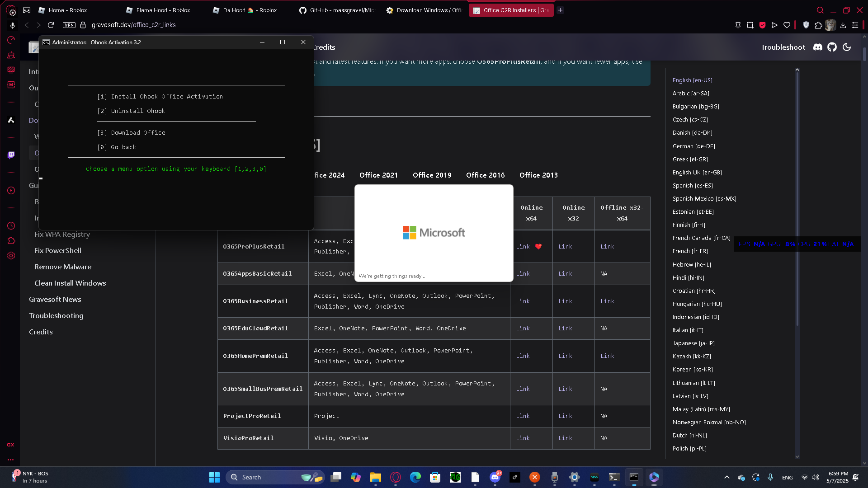Screen dimensions: 868x488
Task: Open the Discord link icon
Action: 817,47
